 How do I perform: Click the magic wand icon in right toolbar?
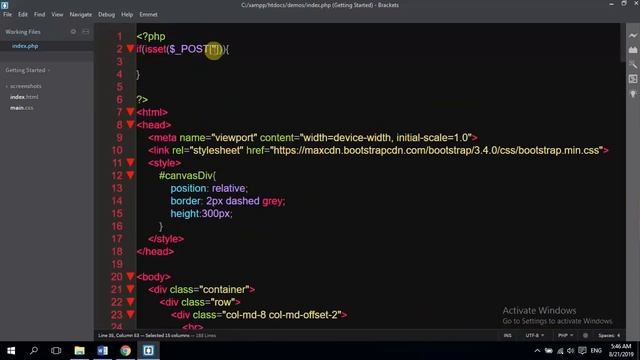click(633, 64)
